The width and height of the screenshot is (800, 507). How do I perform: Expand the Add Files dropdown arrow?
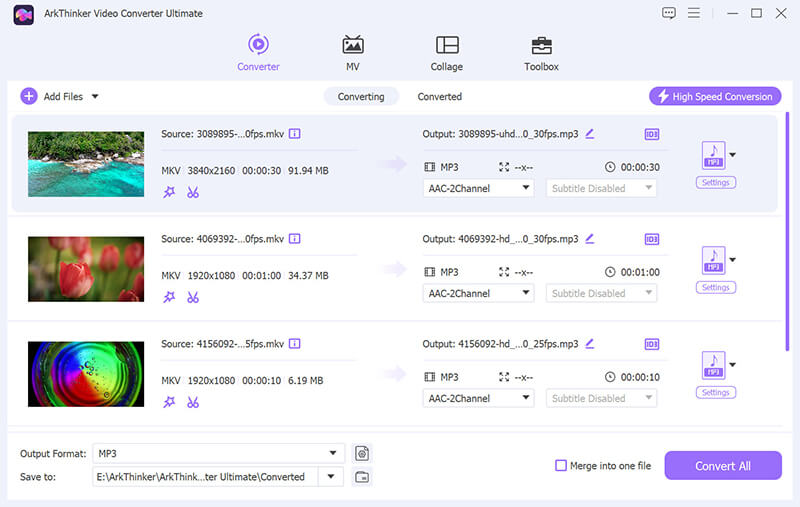[95, 96]
